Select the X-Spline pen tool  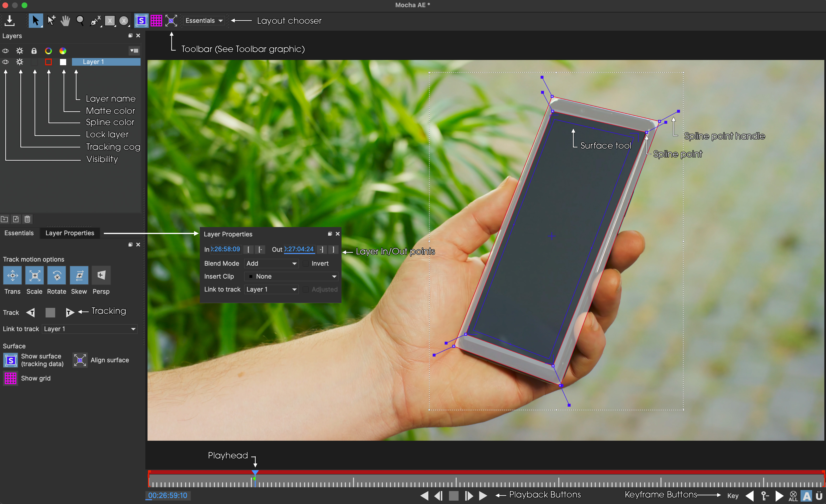tap(95, 21)
